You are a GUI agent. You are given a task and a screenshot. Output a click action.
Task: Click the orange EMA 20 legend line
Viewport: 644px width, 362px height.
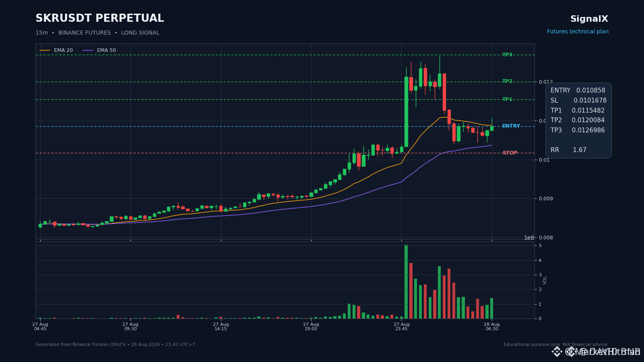click(x=45, y=51)
